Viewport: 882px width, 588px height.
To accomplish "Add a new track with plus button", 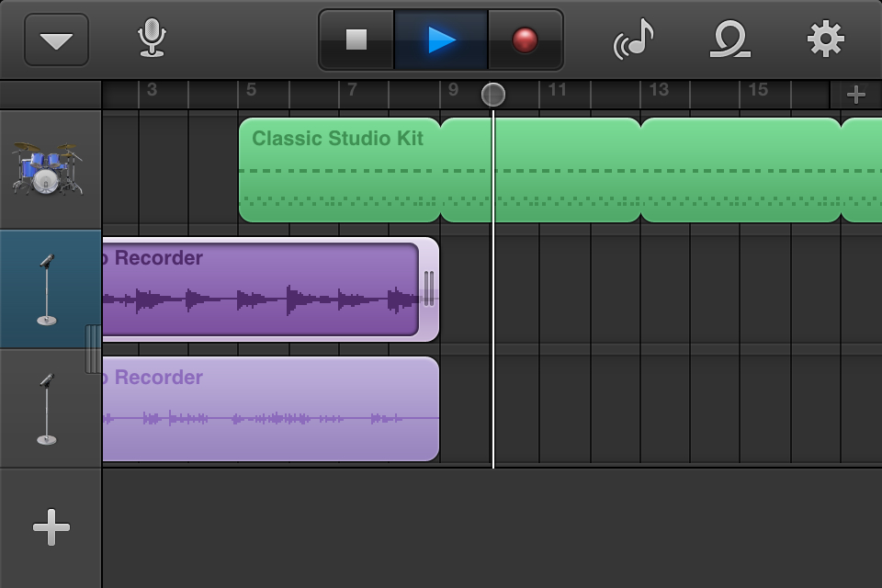I will pos(51,527).
